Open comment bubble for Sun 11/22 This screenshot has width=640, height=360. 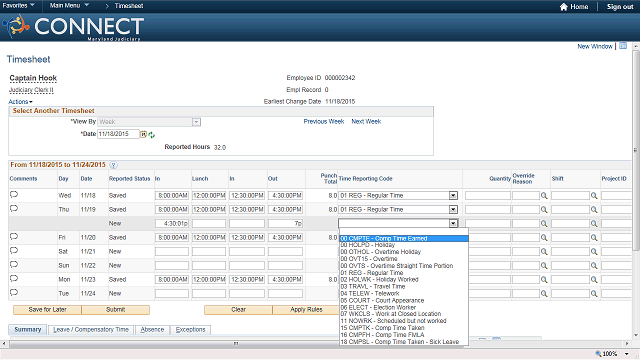click(x=14, y=264)
